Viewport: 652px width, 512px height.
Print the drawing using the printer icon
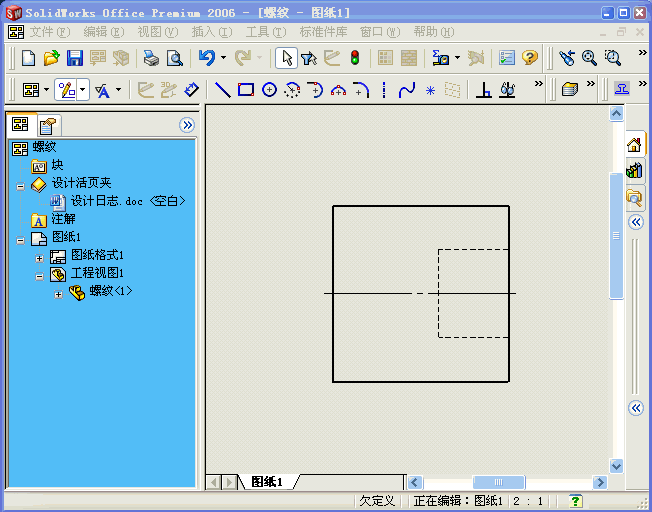pos(151,58)
